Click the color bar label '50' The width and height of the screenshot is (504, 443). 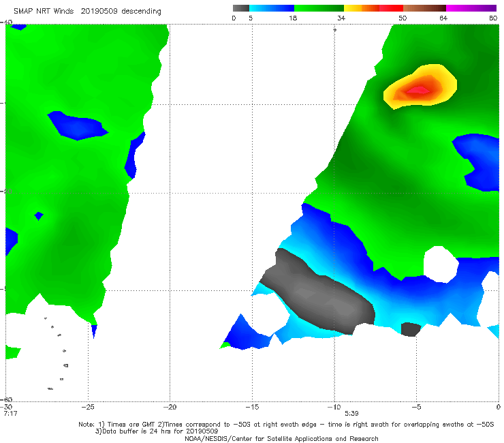[403, 18]
